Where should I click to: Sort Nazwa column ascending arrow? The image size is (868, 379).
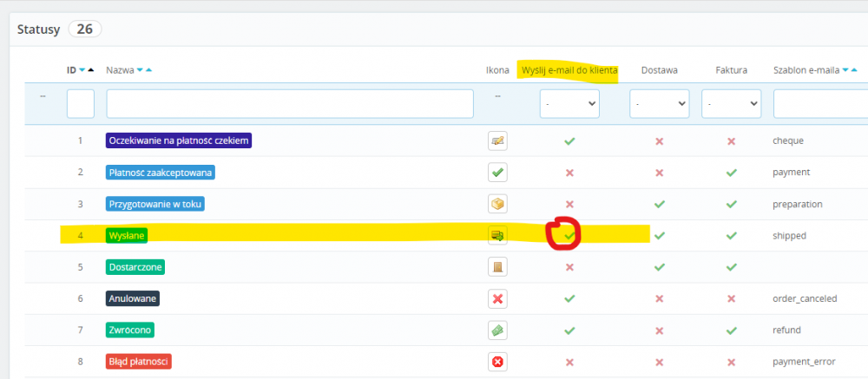[148, 70]
